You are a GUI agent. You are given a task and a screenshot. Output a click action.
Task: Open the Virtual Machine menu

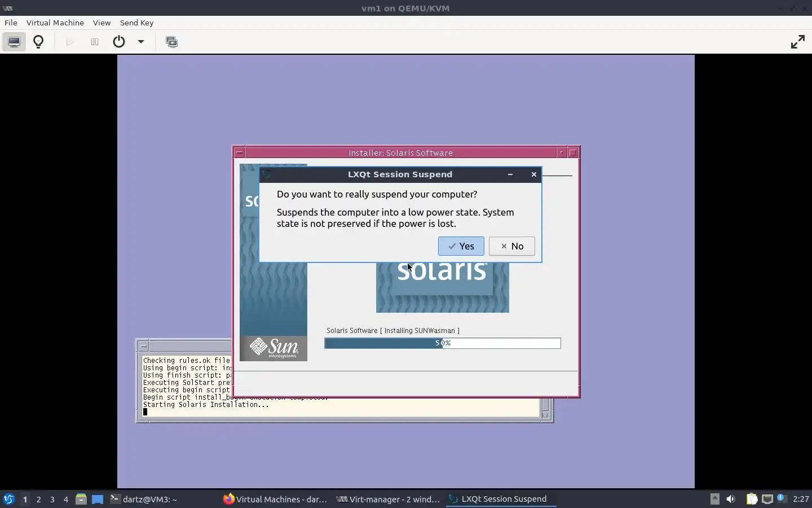point(55,23)
